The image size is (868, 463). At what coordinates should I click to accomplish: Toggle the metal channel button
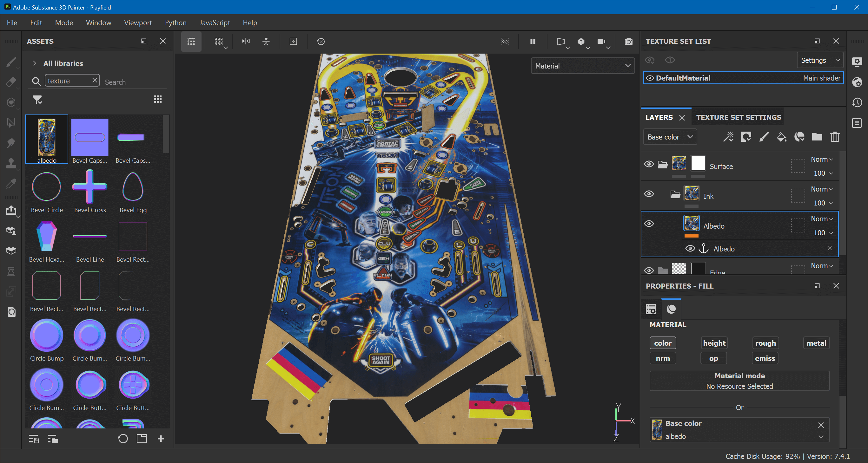(816, 343)
